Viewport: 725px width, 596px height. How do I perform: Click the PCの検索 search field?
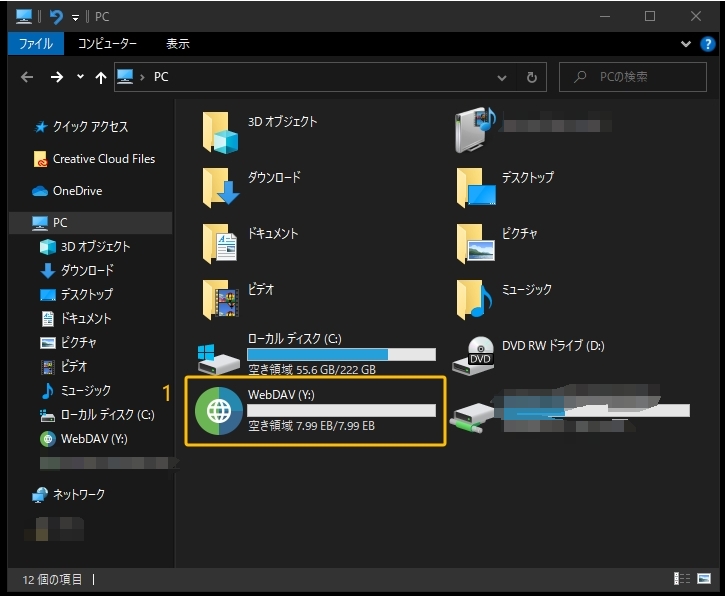click(633, 77)
